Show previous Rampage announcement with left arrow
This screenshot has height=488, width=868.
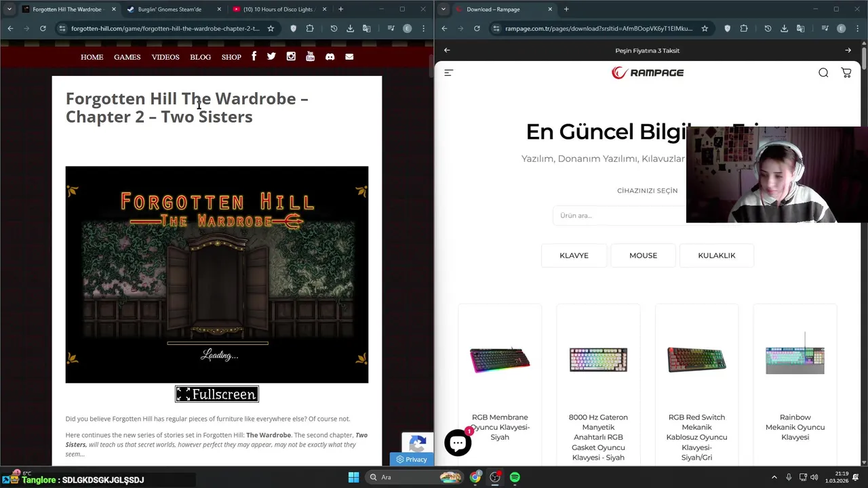447,50
